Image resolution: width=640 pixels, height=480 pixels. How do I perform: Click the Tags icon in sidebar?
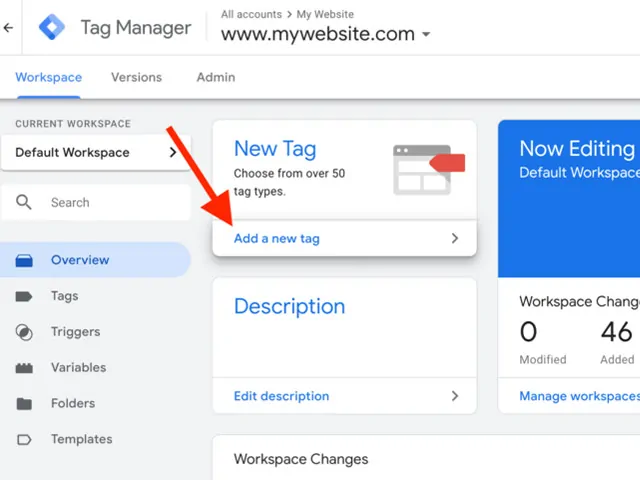(25, 296)
